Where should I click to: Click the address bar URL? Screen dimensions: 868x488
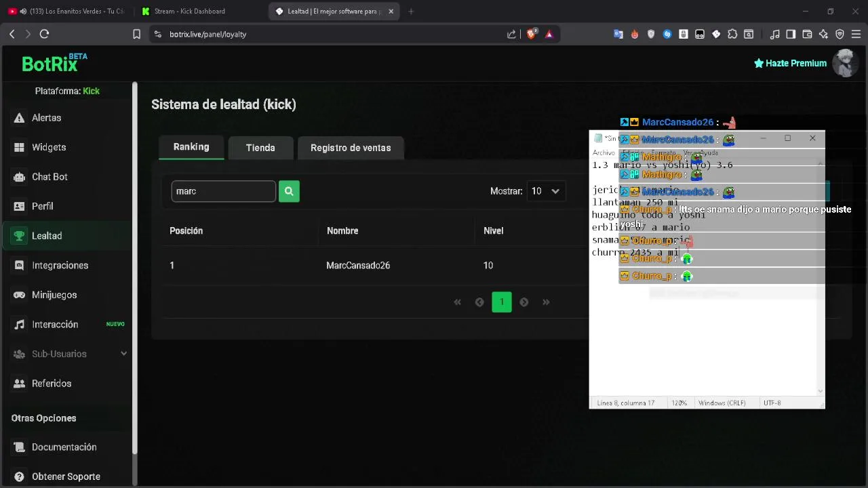pos(208,34)
